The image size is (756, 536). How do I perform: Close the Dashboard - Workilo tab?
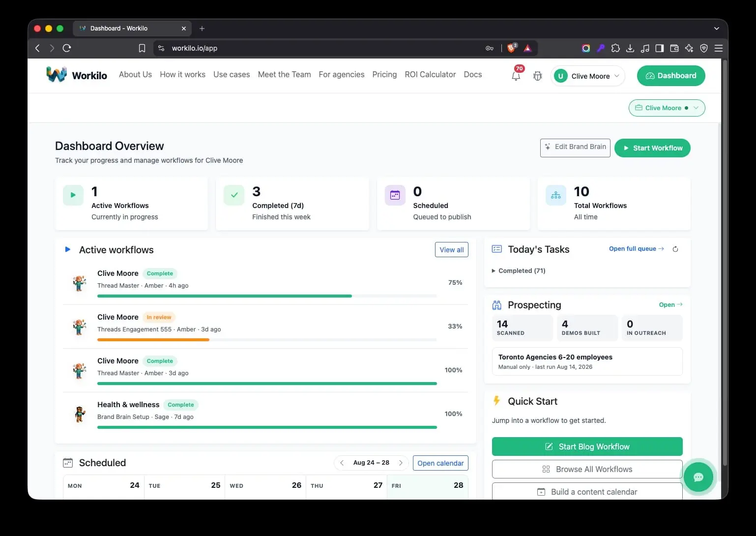(184, 29)
